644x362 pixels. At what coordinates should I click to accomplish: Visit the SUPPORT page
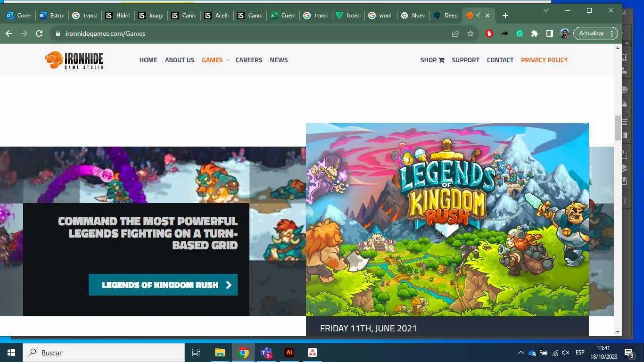click(x=465, y=60)
